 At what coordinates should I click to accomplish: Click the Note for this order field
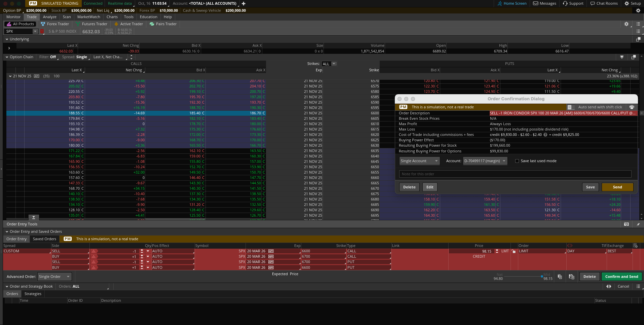tap(515, 174)
